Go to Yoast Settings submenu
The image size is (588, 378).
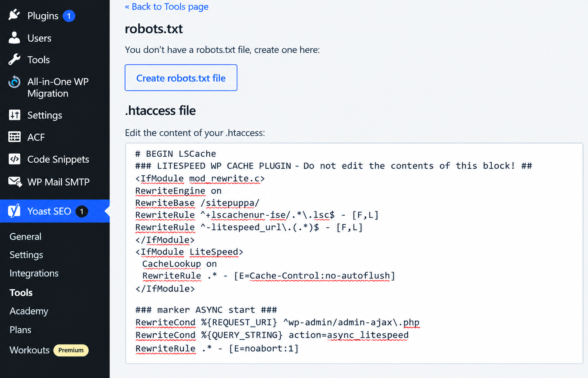click(x=26, y=255)
